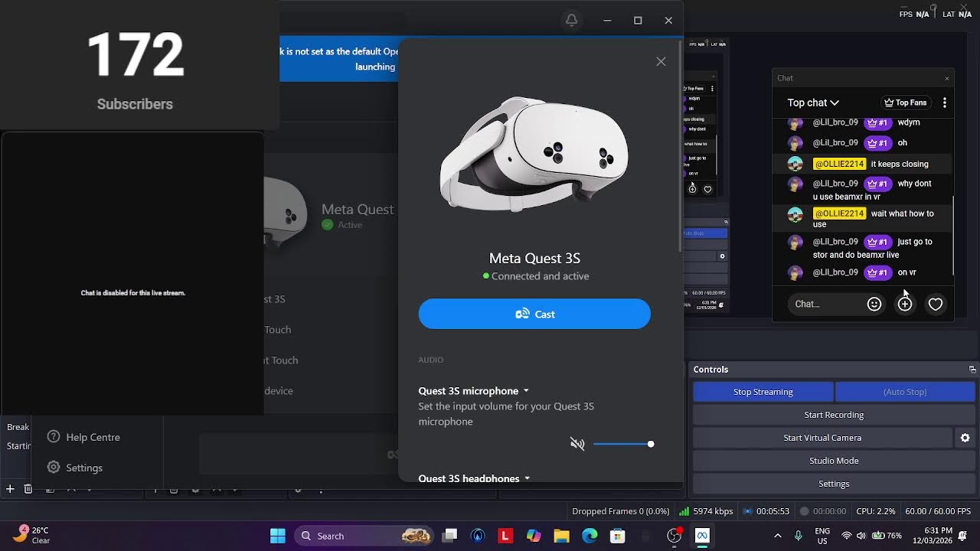Click Stop Streaming in OBS Controls

pyautogui.click(x=763, y=392)
